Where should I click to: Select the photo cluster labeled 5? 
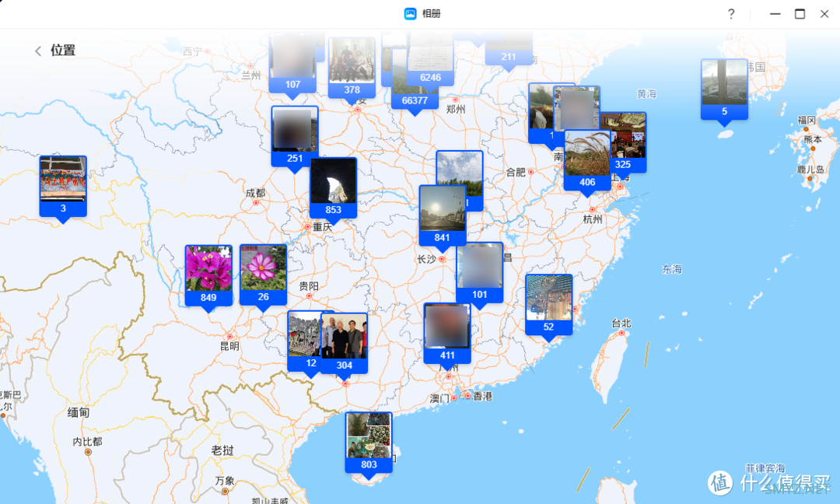point(724,87)
